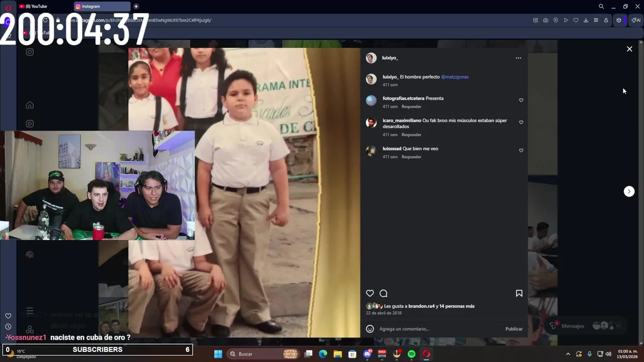
Task: Like icaro_maximiliano comment
Action: tap(521, 122)
